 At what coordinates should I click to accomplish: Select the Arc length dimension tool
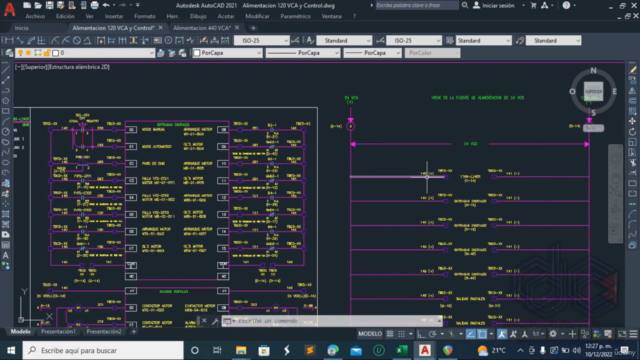[31, 40]
